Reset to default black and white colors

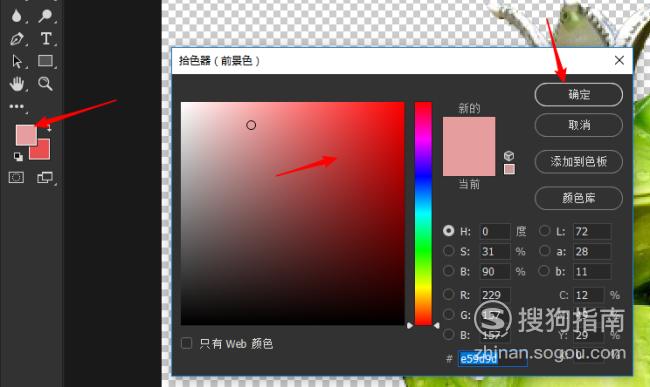pyautogui.click(x=18, y=156)
